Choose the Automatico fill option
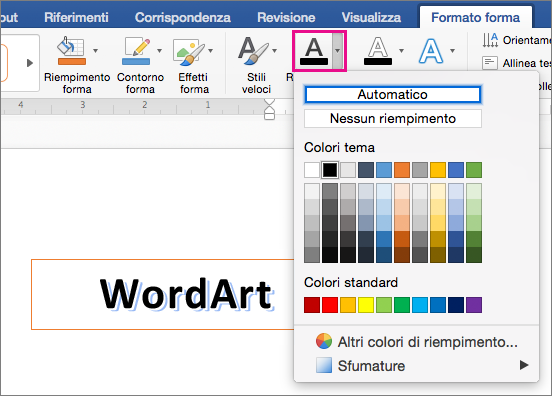The width and height of the screenshot is (552, 396). coord(393,95)
